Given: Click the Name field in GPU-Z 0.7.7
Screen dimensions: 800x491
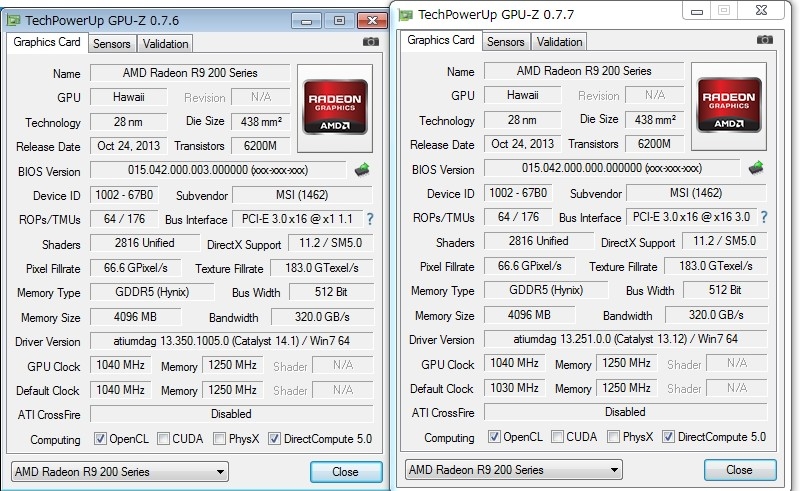Looking at the screenshot, I should [584, 71].
